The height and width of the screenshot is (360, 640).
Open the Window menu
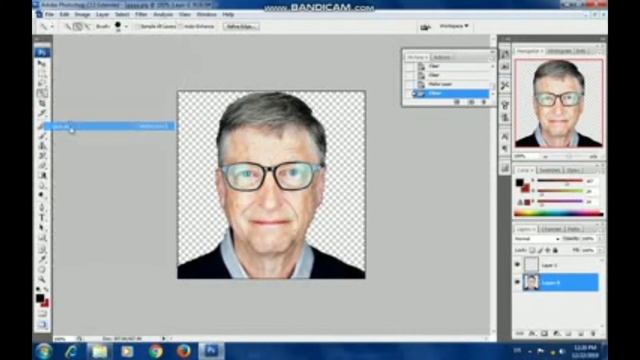pos(207,14)
